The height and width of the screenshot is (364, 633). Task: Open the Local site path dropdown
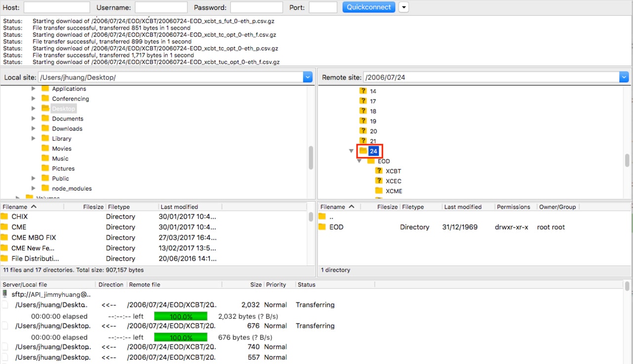click(x=308, y=78)
